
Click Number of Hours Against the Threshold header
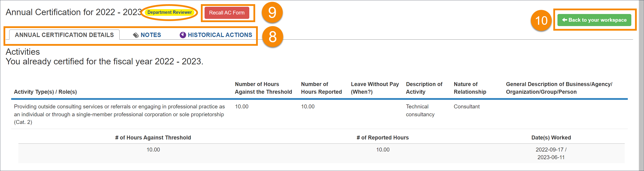263,88
